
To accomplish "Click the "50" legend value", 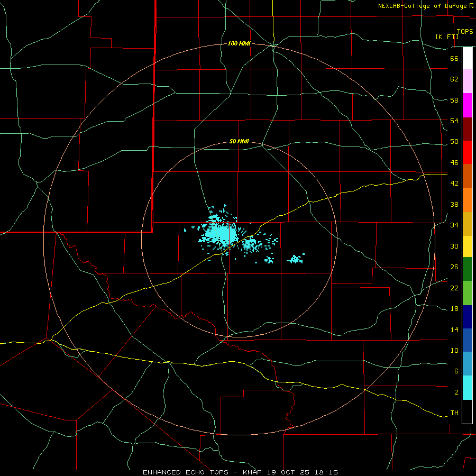I will click(454, 142).
